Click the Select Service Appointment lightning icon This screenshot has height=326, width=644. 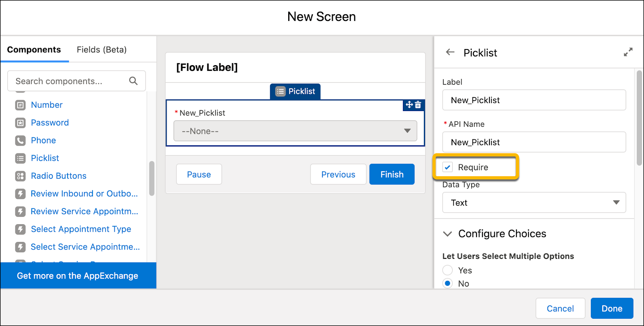point(20,247)
